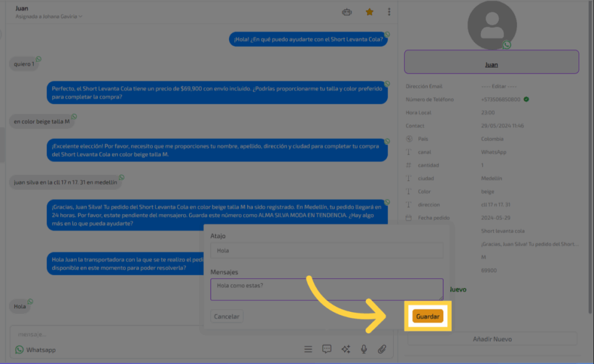
Task: Click the microphone voice record icon
Action: (364, 349)
